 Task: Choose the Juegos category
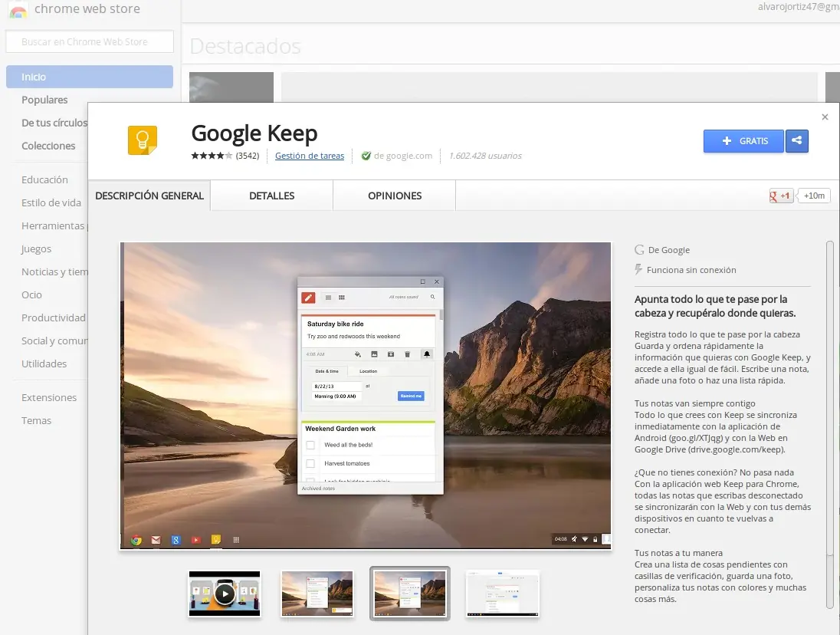37,248
